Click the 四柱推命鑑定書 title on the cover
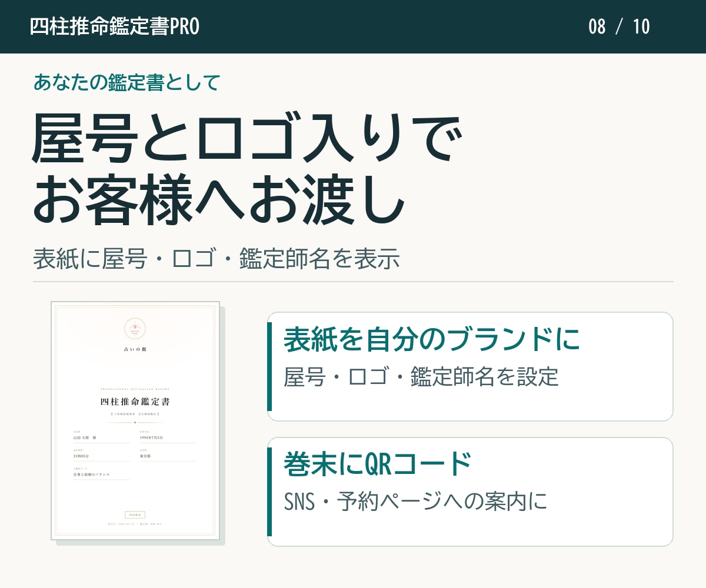Viewport: 706px width, 588px height. tap(135, 402)
